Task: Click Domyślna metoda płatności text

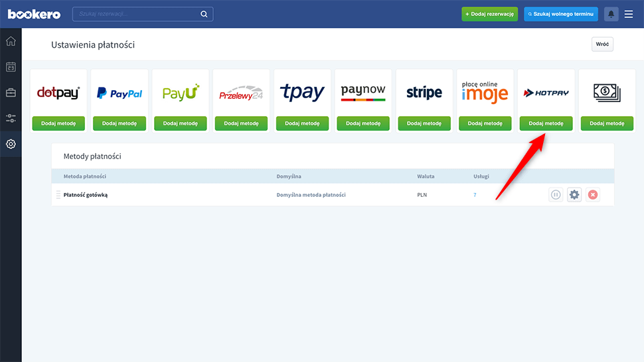Action: click(x=311, y=195)
